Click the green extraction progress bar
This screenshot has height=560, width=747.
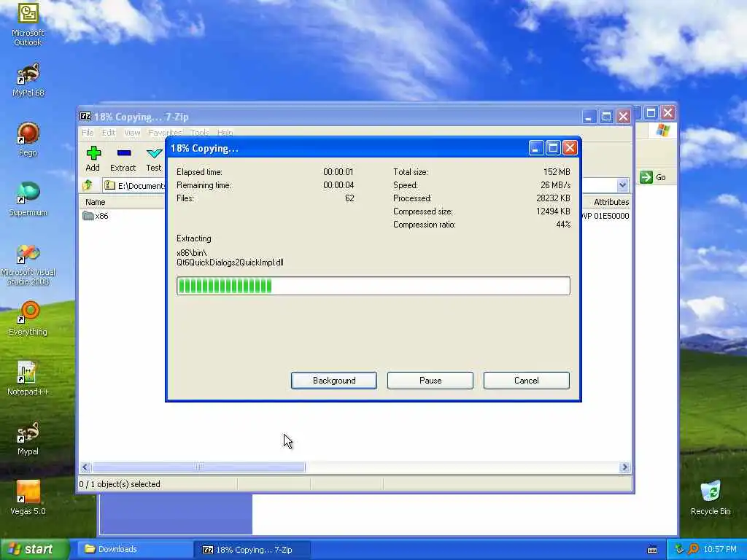click(373, 286)
